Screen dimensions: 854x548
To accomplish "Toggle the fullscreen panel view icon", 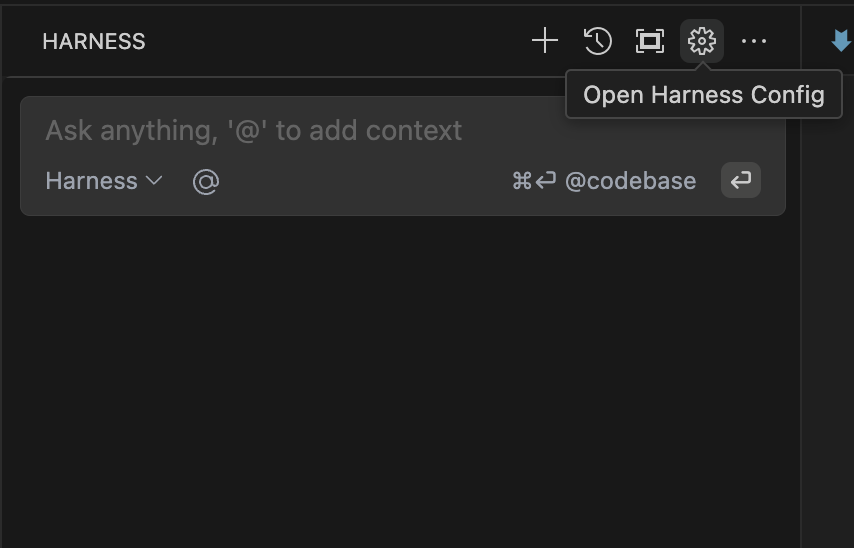I will pyautogui.click(x=650, y=41).
